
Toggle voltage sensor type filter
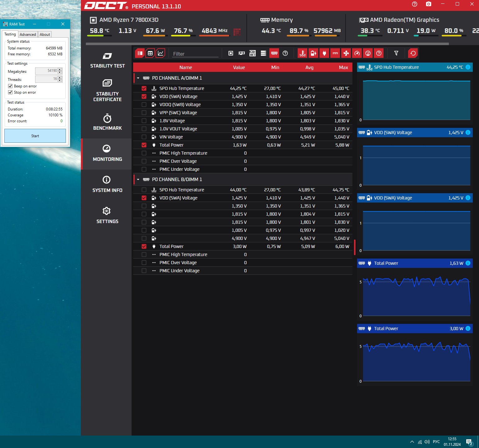coord(314,53)
